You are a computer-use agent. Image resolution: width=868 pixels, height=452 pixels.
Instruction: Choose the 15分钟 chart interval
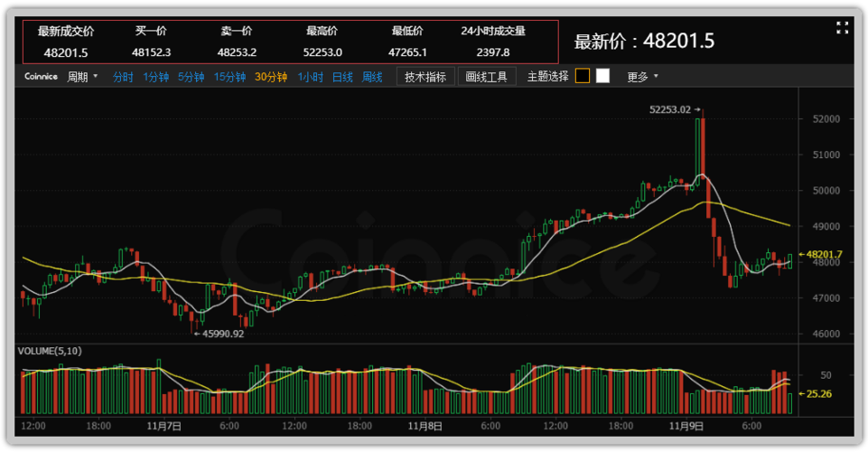[229, 77]
